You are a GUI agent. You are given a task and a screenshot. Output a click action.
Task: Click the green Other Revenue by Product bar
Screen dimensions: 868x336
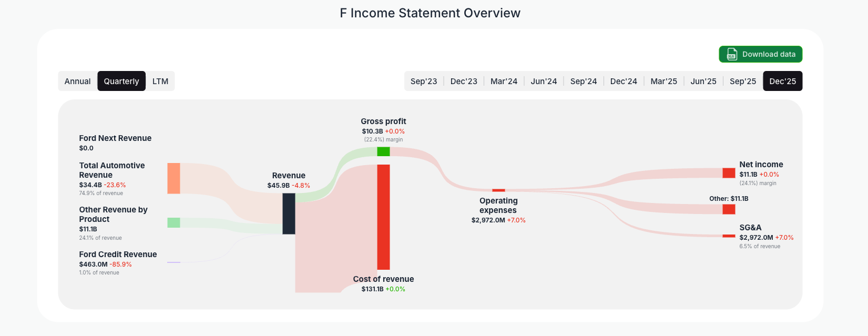click(x=173, y=222)
